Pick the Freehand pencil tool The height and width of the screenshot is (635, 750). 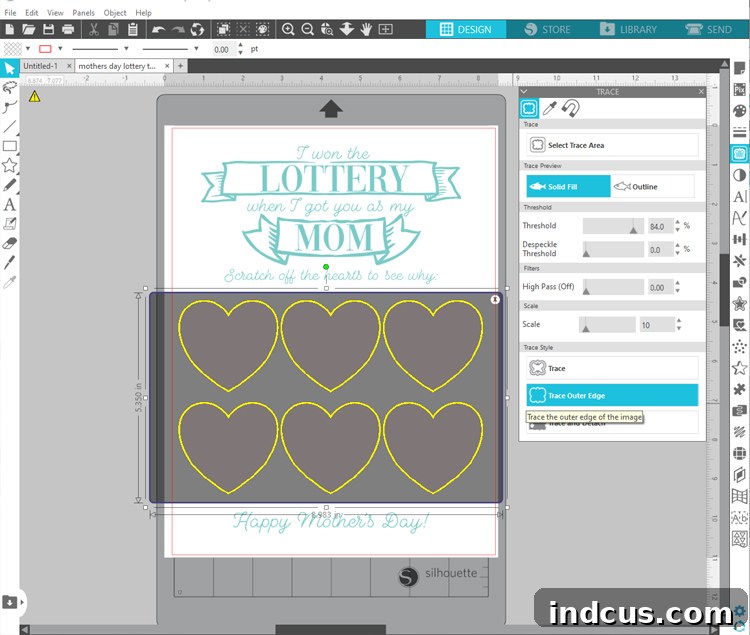[x=10, y=185]
